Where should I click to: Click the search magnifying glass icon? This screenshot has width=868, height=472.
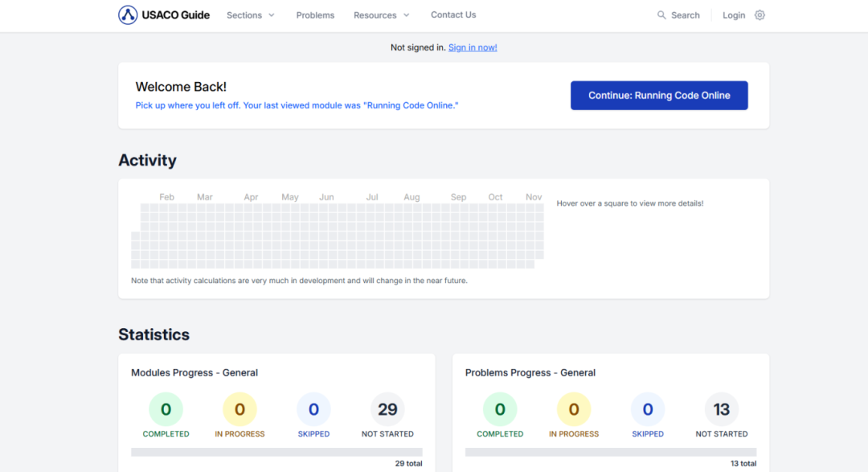[x=661, y=15]
